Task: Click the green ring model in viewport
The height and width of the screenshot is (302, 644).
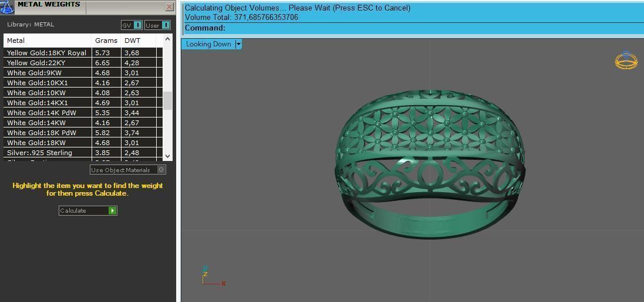Action: tap(430, 163)
